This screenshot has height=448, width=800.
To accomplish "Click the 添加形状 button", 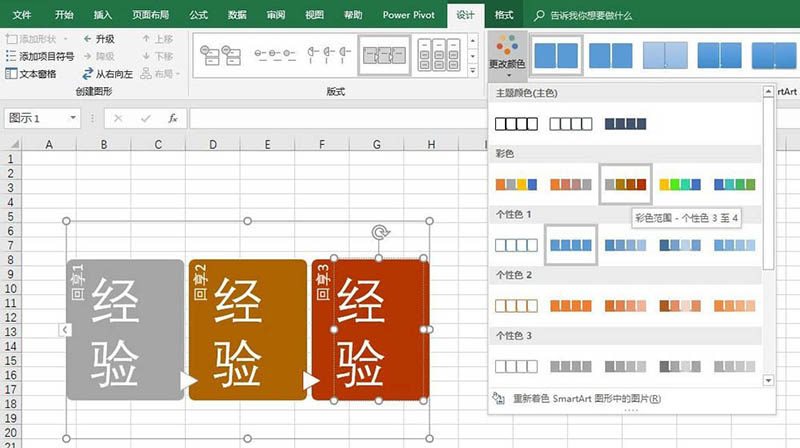I will tap(31, 39).
